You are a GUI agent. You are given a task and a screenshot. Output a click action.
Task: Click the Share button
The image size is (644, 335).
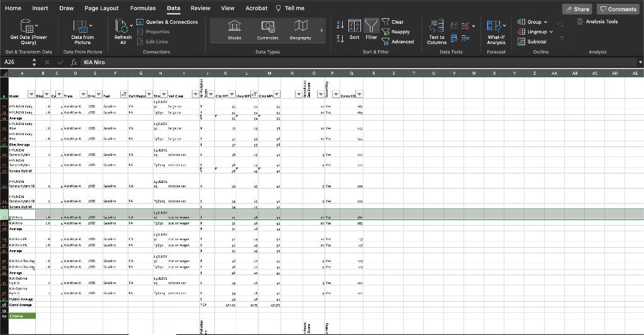tap(577, 9)
